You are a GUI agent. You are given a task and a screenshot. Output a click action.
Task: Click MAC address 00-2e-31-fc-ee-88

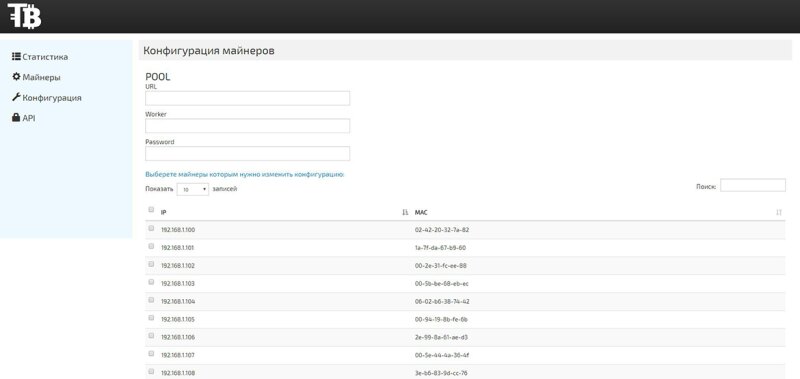point(441,266)
